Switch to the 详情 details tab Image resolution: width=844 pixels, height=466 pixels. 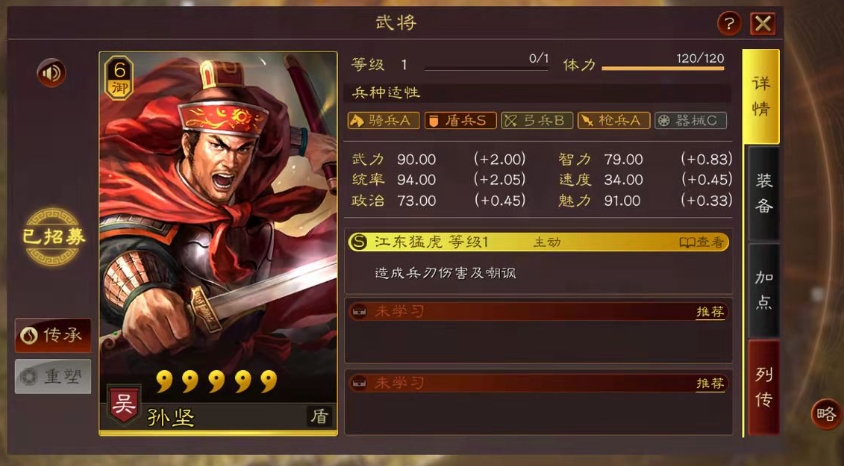(x=761, y=96)
